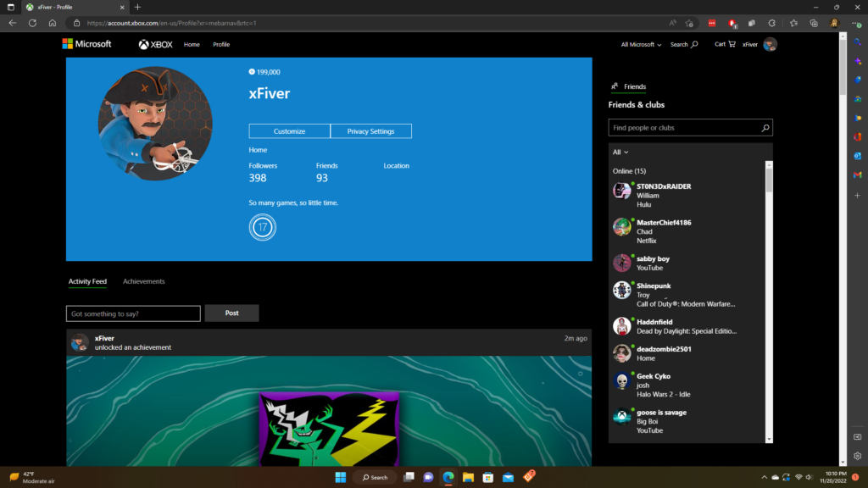Open Privacy Settings
This screenshot has height=488, width=868.
pos(370,131)
